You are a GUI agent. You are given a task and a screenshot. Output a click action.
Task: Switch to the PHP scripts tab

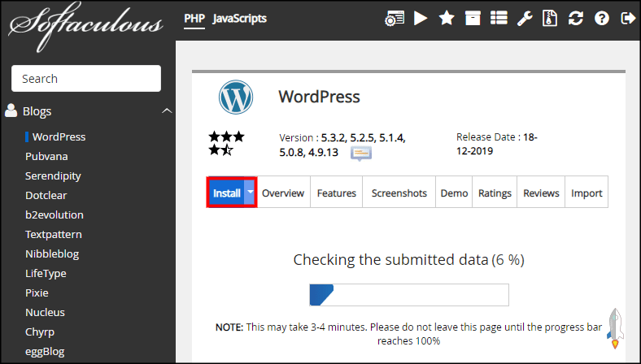click(194, 19)
